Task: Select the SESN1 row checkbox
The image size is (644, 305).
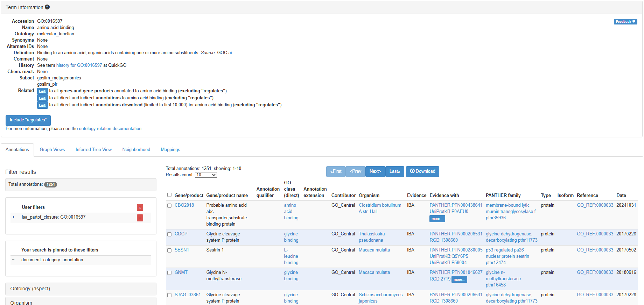Action: pyautogui.click(x=169, y=250)
